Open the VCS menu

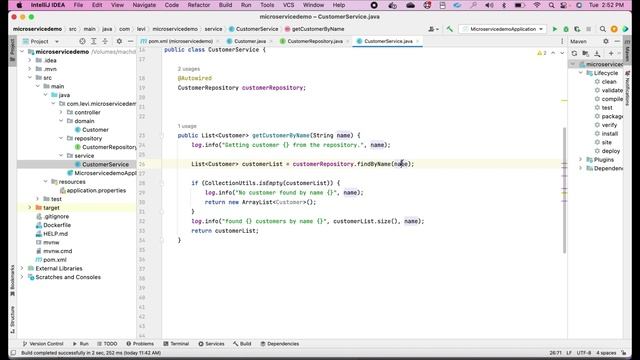tap(289, 5)
